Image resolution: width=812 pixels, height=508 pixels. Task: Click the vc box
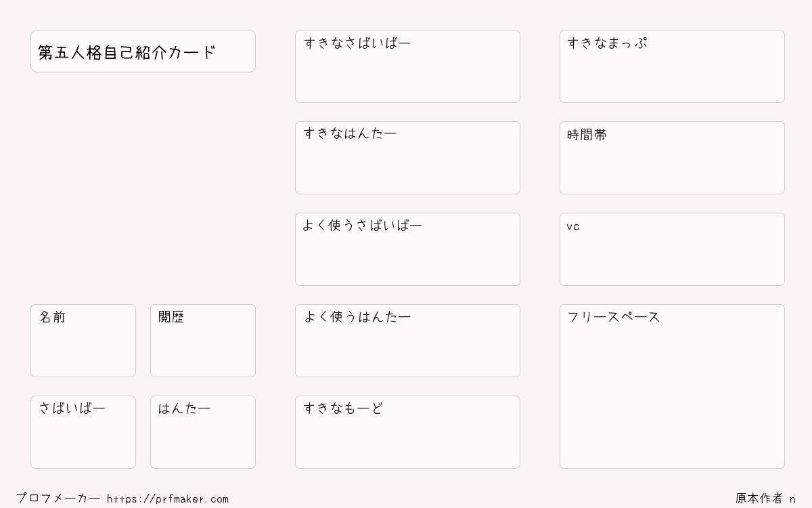click(x=672, y=249)
